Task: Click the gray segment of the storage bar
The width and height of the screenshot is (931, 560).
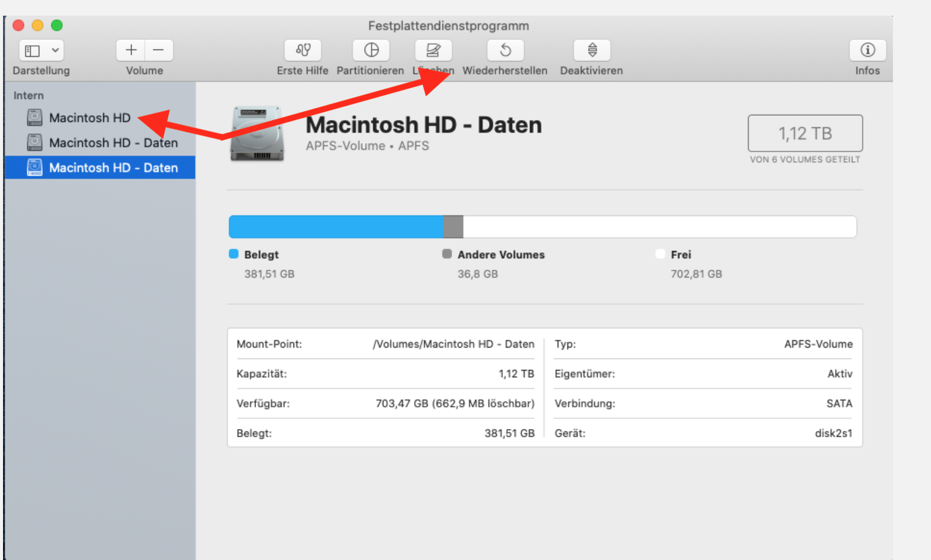Action: coord(453,227)
